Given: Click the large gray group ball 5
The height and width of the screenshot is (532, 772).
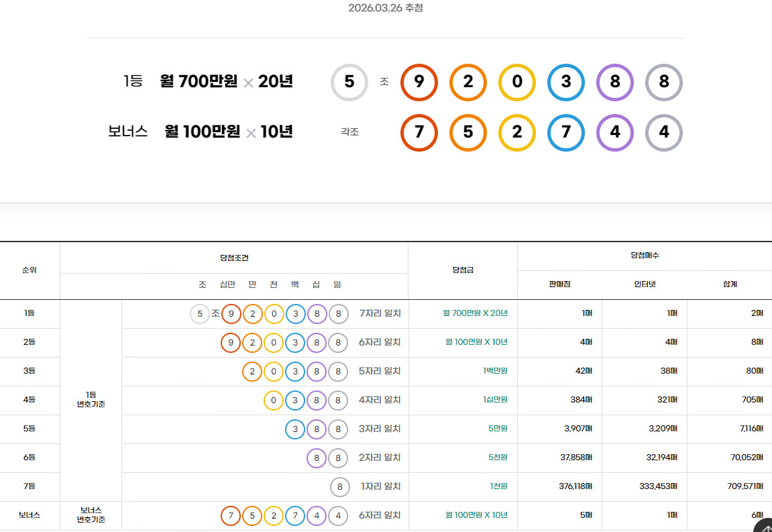Looking at the screenshot, I should pos(349,83).
